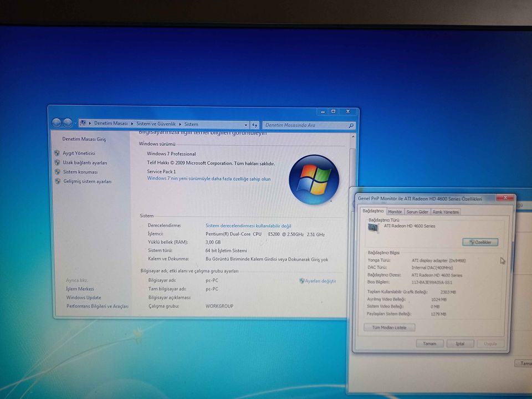Click the System window scroll up arrow
532x399 pixels.
coord(353,137)
